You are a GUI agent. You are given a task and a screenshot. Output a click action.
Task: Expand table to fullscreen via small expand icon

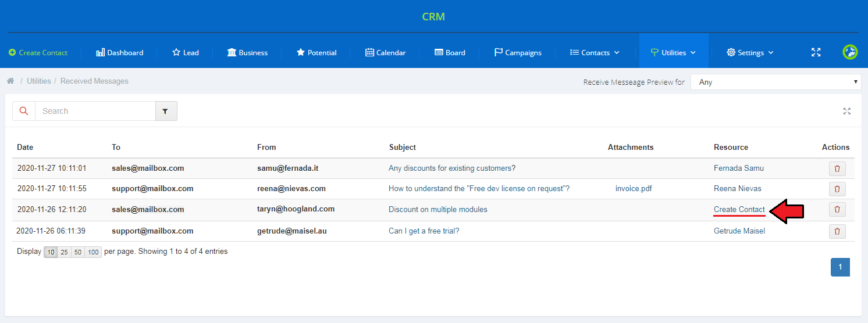846,111
